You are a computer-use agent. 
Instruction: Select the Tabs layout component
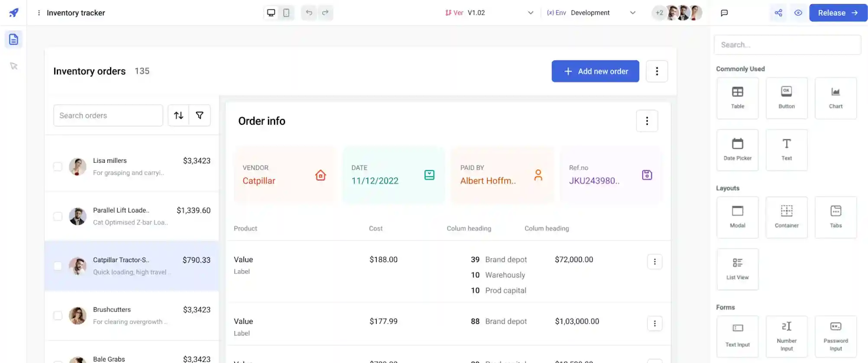pos(835,218)
